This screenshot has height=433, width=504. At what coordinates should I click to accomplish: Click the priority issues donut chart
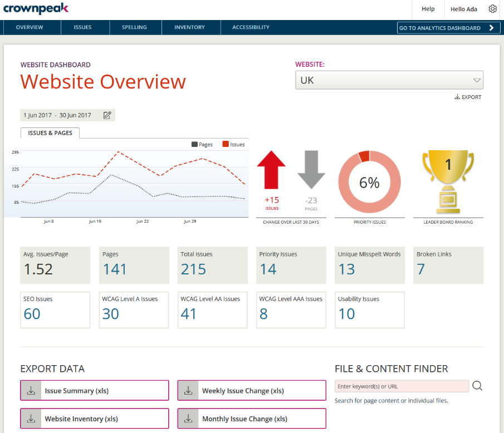point(369,182)
